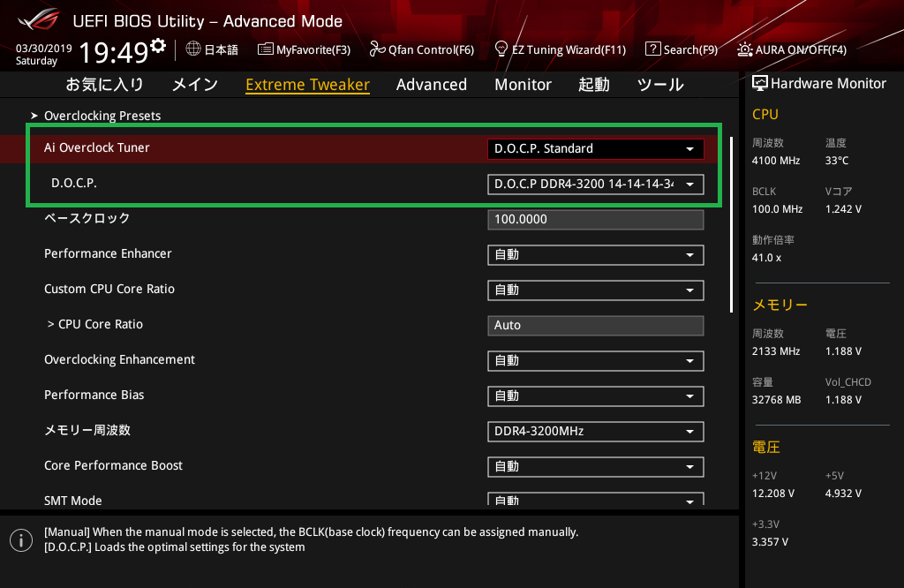Click CPU frequency 4100 MHz value
The image size is (904, 588).
tap(775, 161)
